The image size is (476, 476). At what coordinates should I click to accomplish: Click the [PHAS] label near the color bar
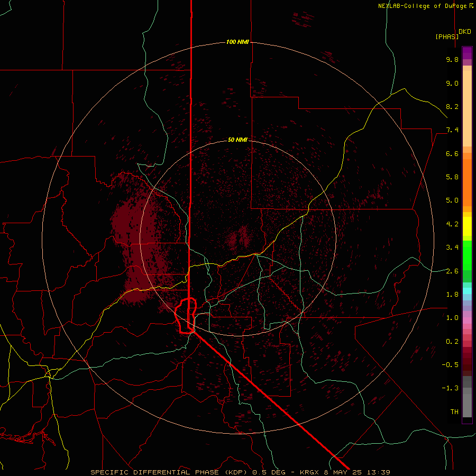click(x=447, y=36)
